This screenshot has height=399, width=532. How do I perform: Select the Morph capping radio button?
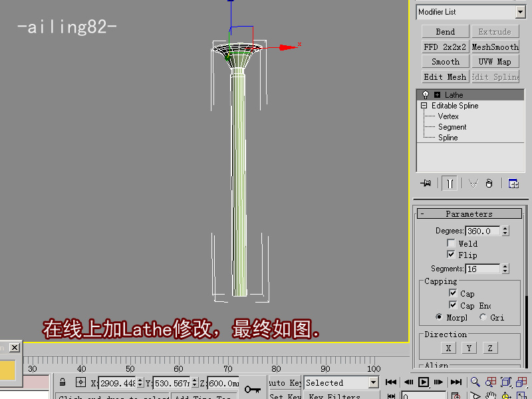coord(439,317)
